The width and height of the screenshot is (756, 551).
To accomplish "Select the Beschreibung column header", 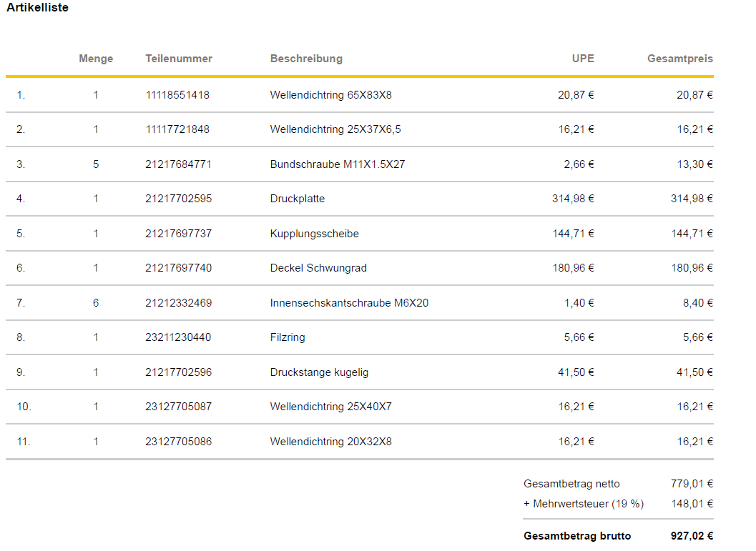I will 306,59.
